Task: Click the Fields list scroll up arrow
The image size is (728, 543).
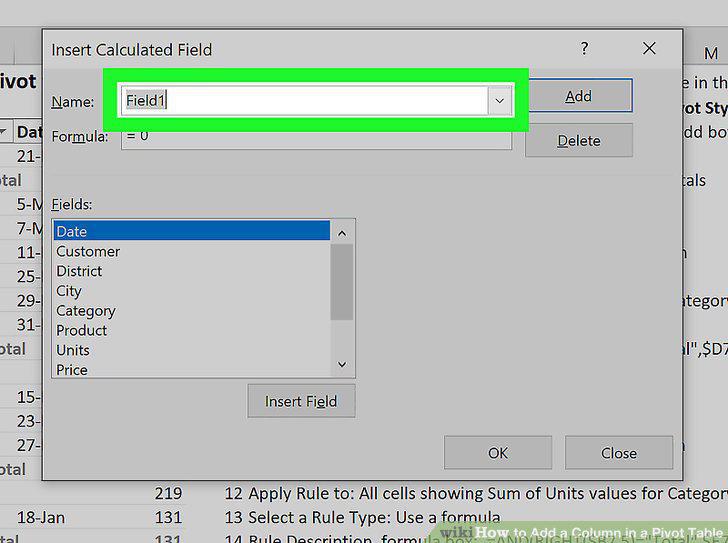Action: coord(342,233)
